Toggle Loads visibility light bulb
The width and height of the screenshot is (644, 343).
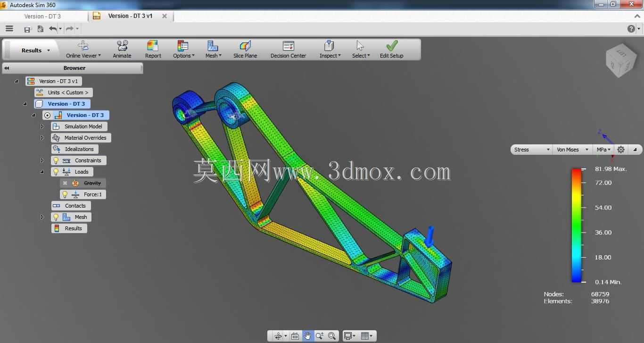coord(56,172)
